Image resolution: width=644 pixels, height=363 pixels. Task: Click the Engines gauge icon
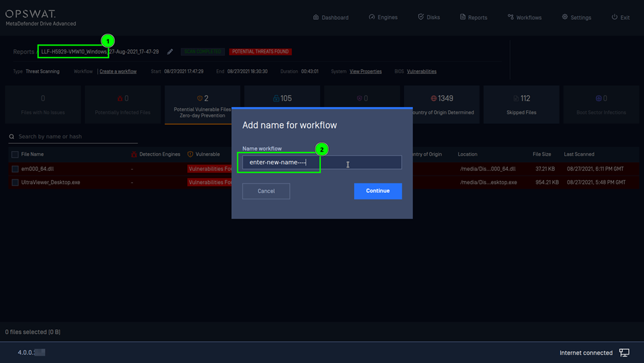click(x=372, y=17)
